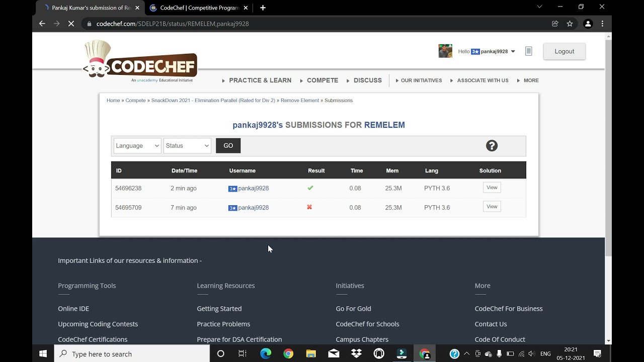Click the GO filter button

(x=228, y=146)
